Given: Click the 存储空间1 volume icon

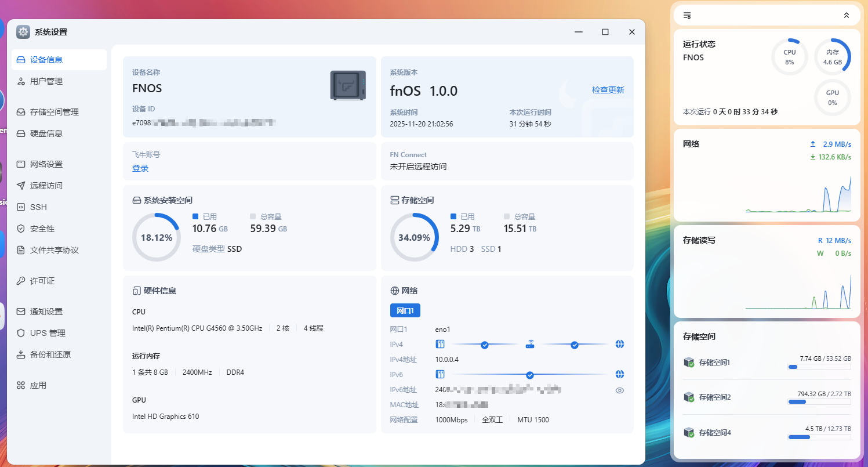Looking at the screenshot, I should pyautogui.click(x=689, y=363).
